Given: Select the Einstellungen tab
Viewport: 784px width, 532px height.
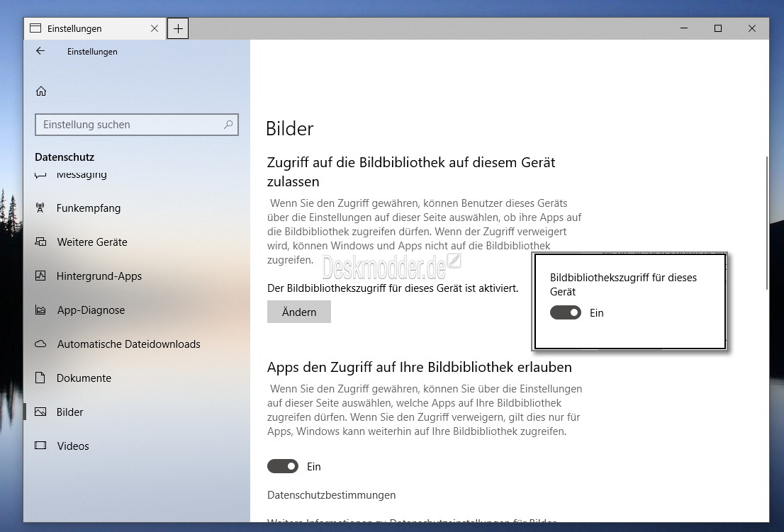Looking at the screenshot, I should pyautogui.click(x=95, y=28).
